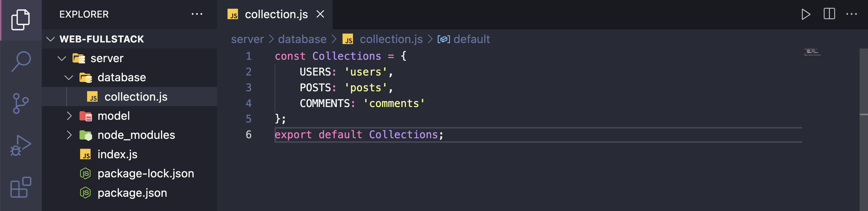Open the Source Control view
This screenshot has width=868, height=211.
pos(21,103)
